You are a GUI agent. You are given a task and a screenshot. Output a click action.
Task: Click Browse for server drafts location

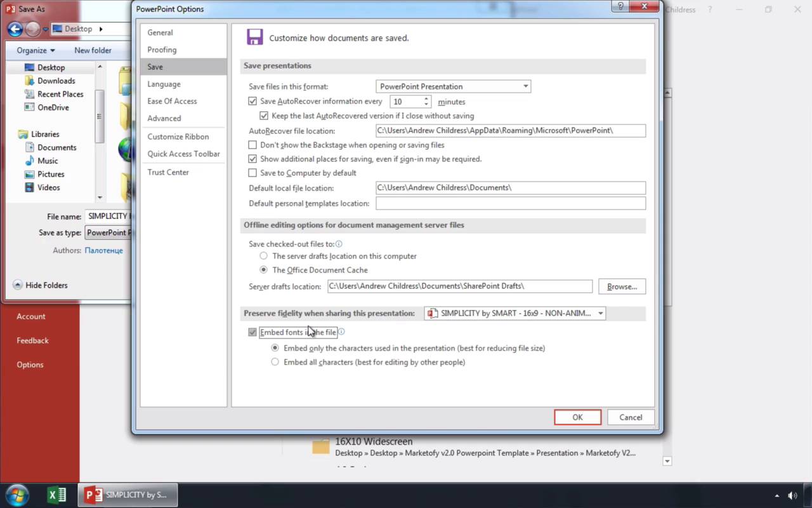tap(622, 286)
